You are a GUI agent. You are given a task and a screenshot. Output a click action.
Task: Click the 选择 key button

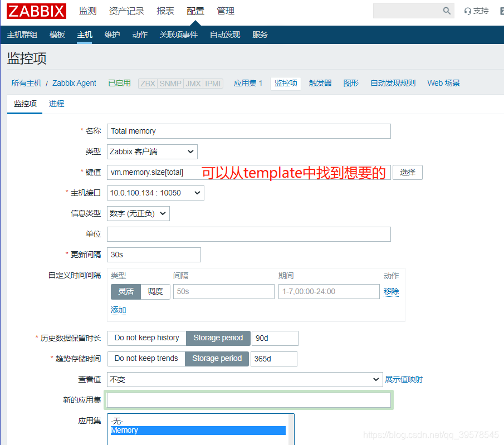408,172
